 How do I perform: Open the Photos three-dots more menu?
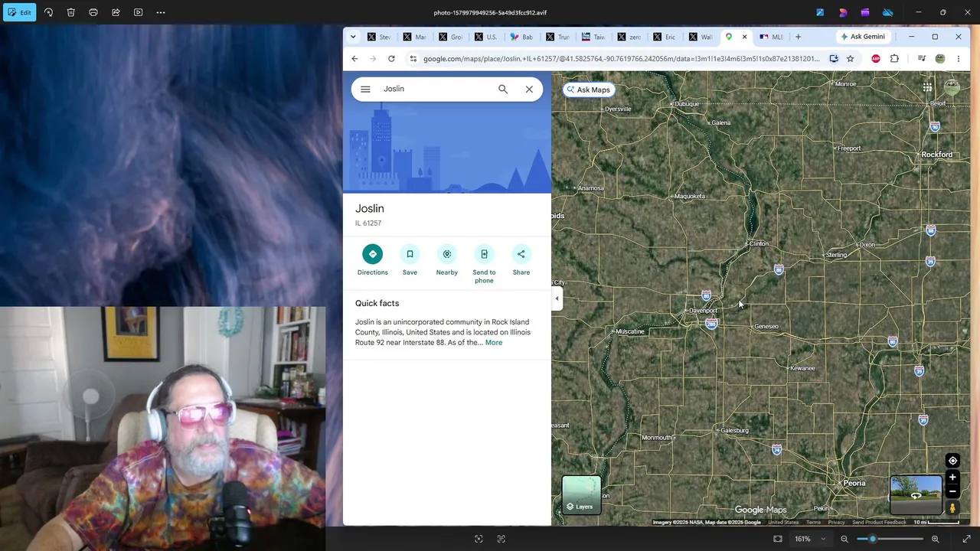click(161, 12)
